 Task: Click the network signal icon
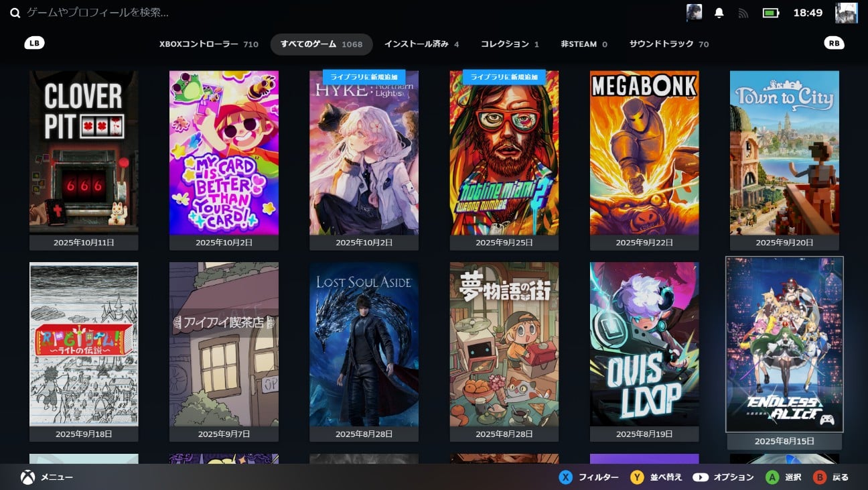point(743,13)
